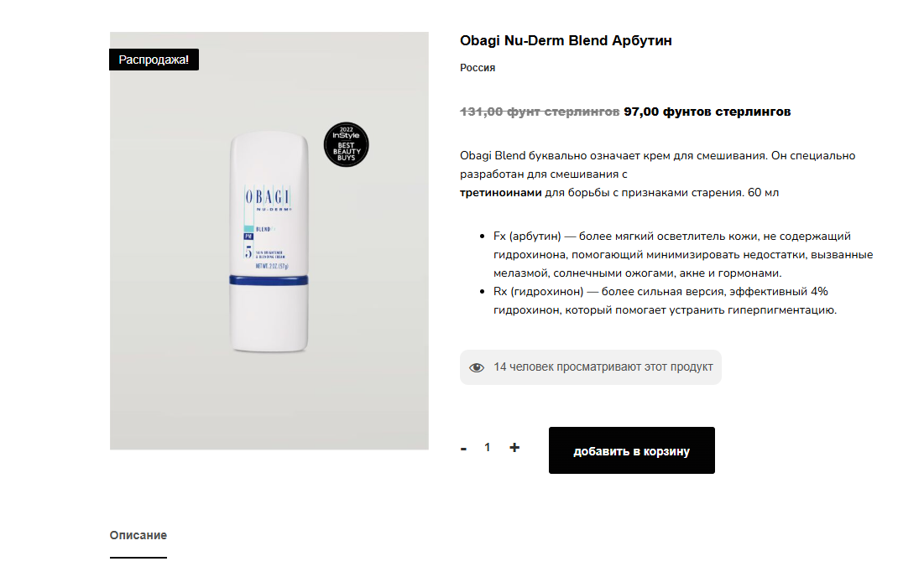The height and width of the screenshot is (577, 924).
Task: Click the 14 человек просматривают notice
Action: coord(591,367)
